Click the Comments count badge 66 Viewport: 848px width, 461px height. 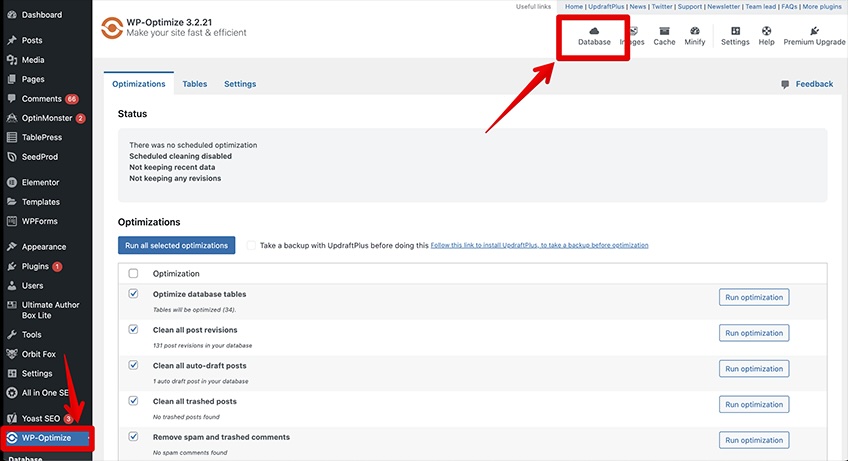(71, 99)
